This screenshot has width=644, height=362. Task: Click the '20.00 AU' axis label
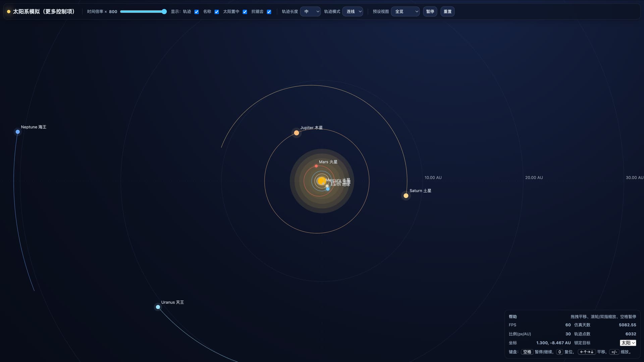534,178
